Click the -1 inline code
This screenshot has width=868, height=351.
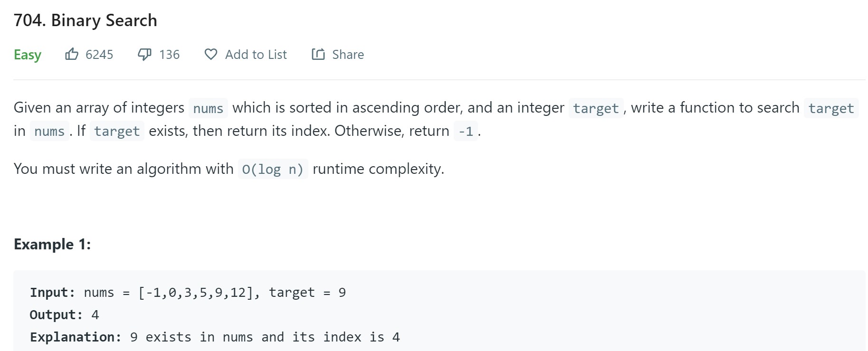coord(466,131)
